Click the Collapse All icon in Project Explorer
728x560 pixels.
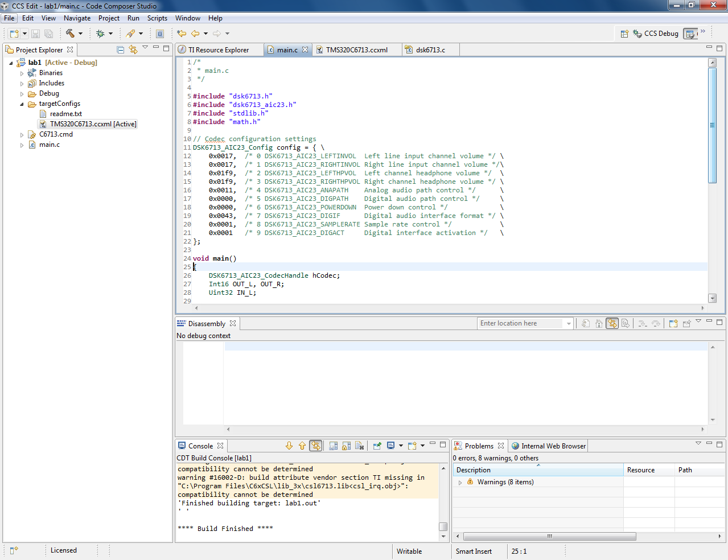click(120, 50)
